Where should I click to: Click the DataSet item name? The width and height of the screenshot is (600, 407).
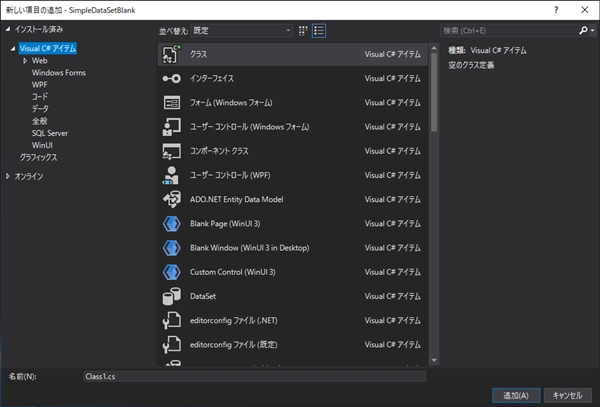203,296
